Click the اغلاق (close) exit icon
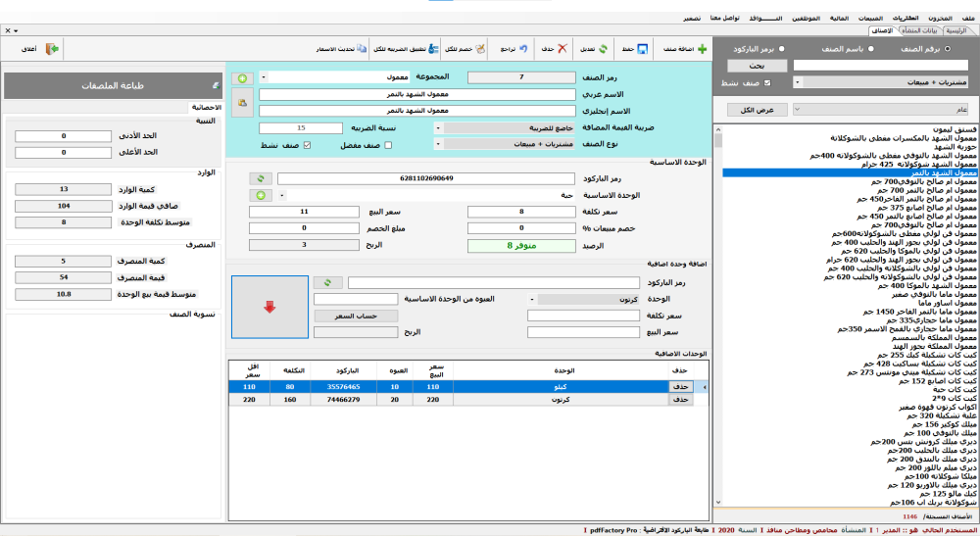980x536 pixels. (52, 48)
